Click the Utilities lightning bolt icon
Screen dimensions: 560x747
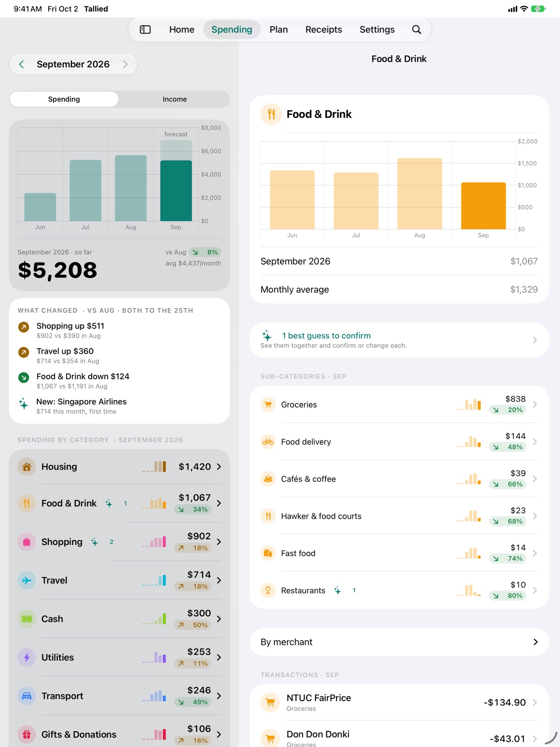tap(27, 657)
